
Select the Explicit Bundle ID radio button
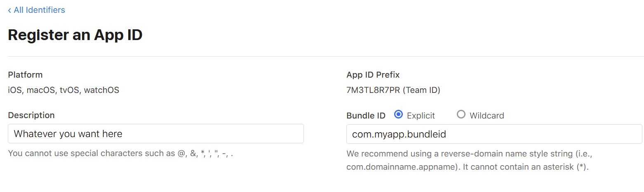pyautogui.click(x=398, y=115)
